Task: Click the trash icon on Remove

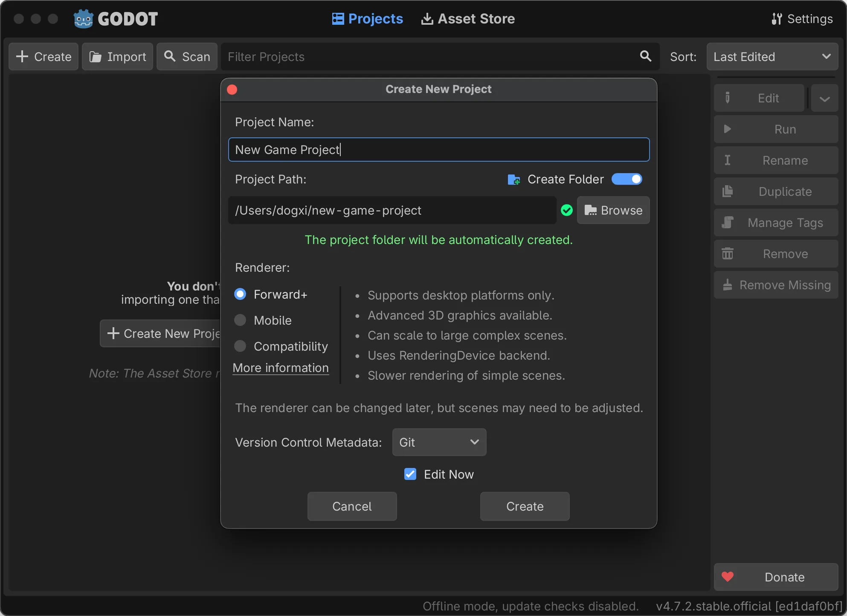Action: 728,254
